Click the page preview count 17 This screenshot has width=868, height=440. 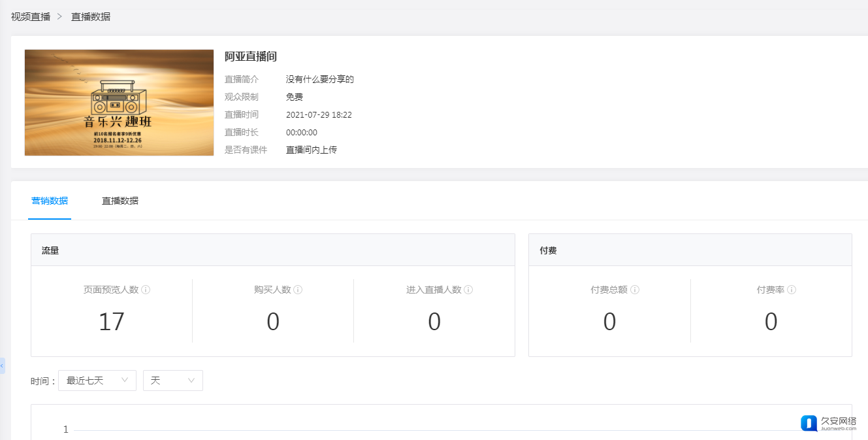coord(112,322)
